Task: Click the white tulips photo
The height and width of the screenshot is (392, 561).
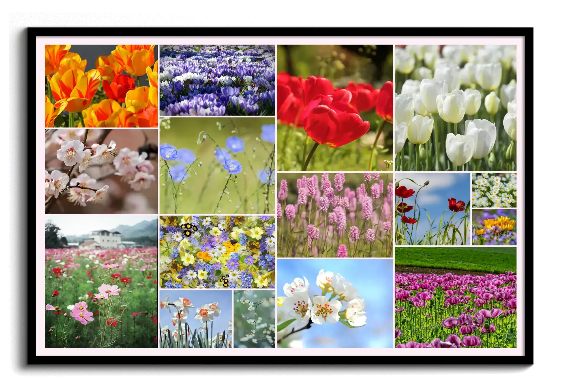Action: (455, 107)
